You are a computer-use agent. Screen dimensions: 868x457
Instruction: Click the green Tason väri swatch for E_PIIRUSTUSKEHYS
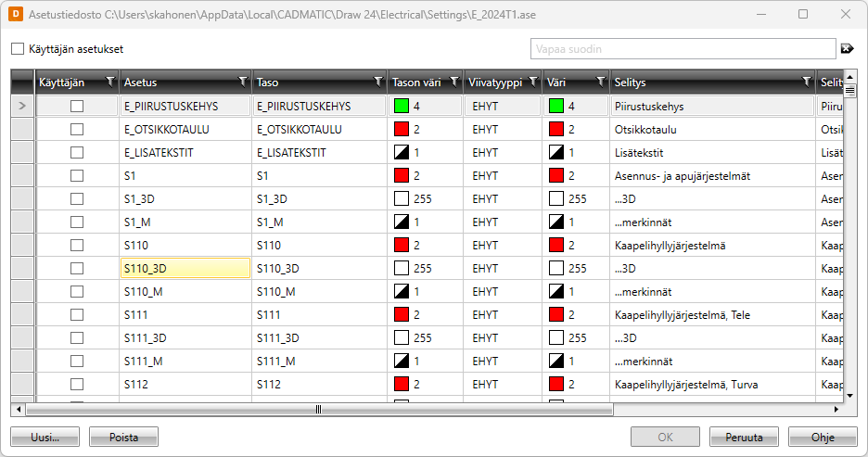click(x=402, y=106)
